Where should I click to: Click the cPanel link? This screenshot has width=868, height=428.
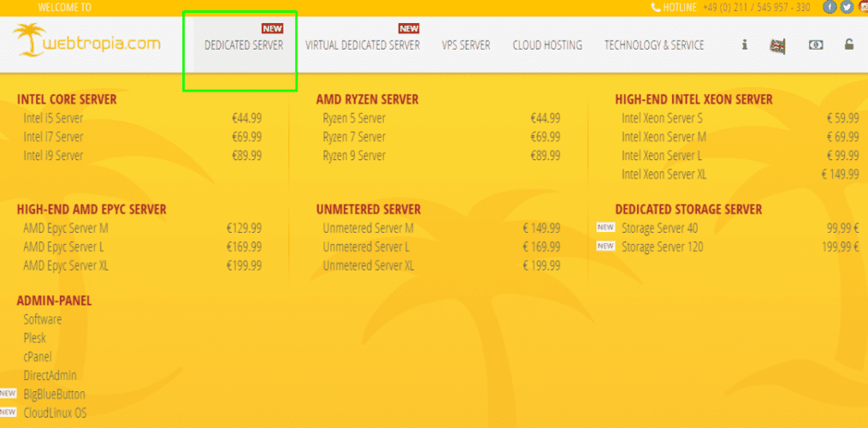(x=38, y=357)
